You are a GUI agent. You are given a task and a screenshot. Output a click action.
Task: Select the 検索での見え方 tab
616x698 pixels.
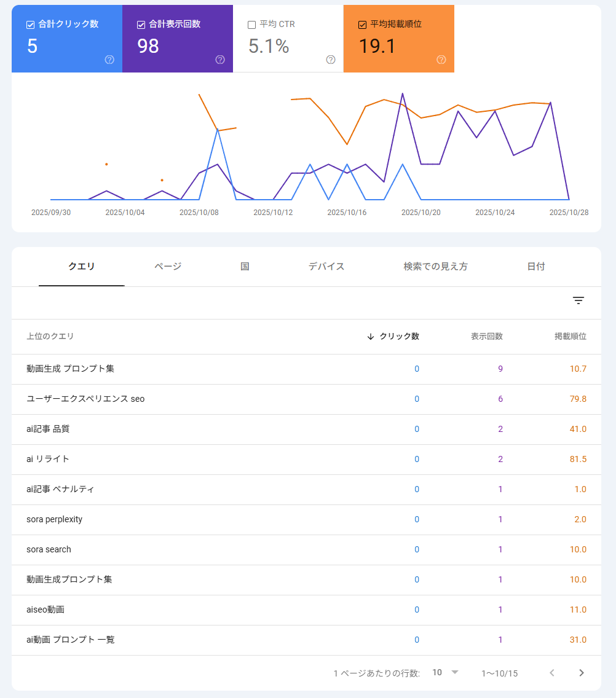435,267
